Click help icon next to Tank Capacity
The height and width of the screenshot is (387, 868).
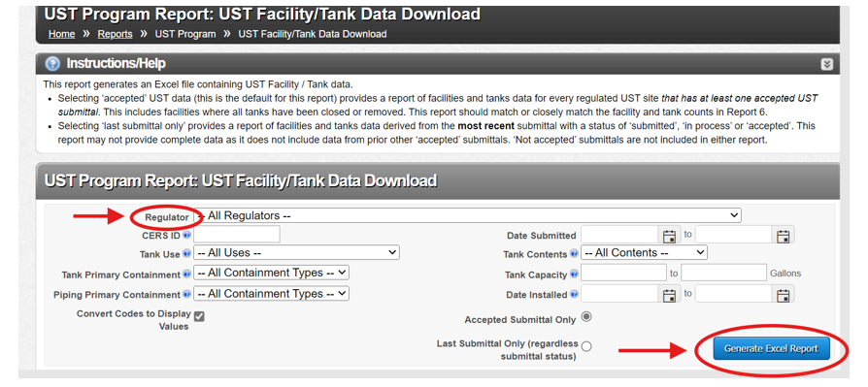click(x=574, y=274)
